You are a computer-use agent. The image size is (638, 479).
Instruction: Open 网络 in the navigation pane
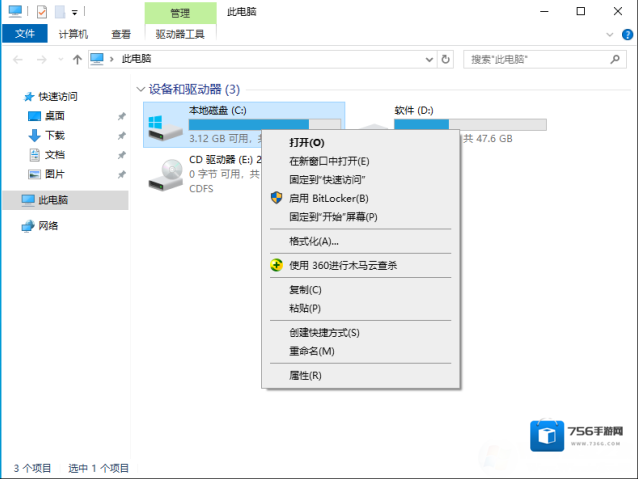tap(48, 225)
